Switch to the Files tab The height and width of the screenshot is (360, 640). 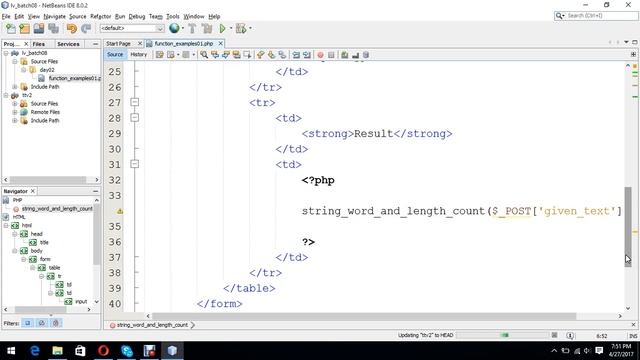(39, 44)
